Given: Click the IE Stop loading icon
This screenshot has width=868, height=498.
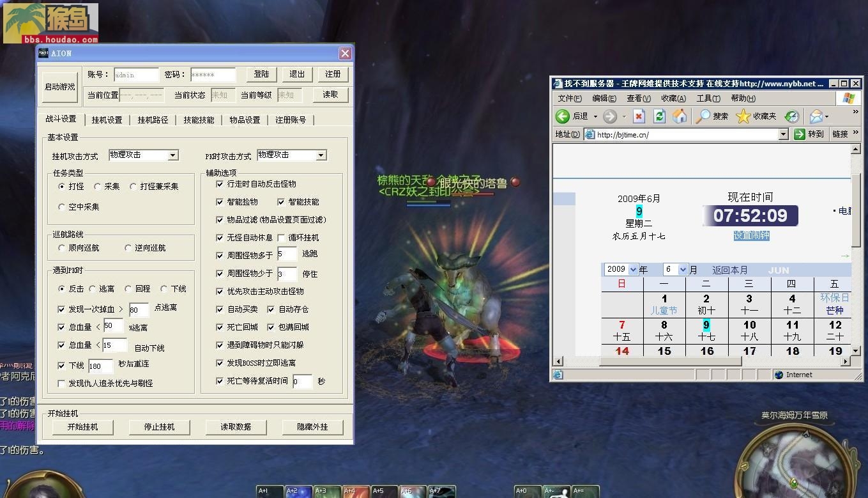Looking at the screenshot, I should pos(639,116).
